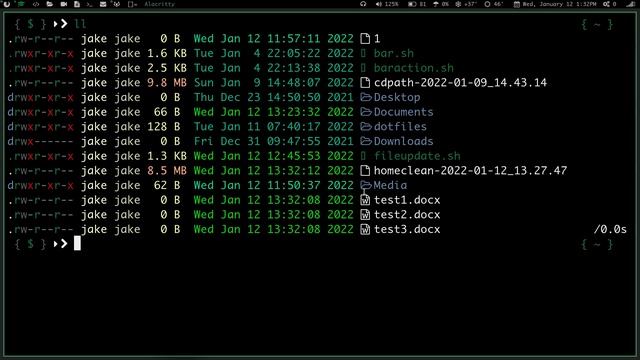Click the updates gear icon showing 0
This screenshot has width=640, height=360.
coord(606,4)
